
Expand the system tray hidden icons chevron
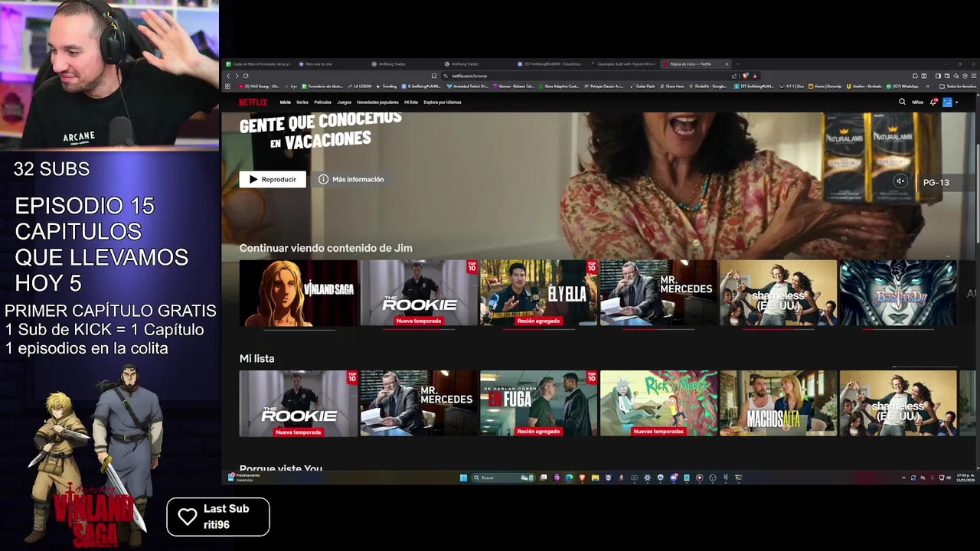(x=903, y=478)
